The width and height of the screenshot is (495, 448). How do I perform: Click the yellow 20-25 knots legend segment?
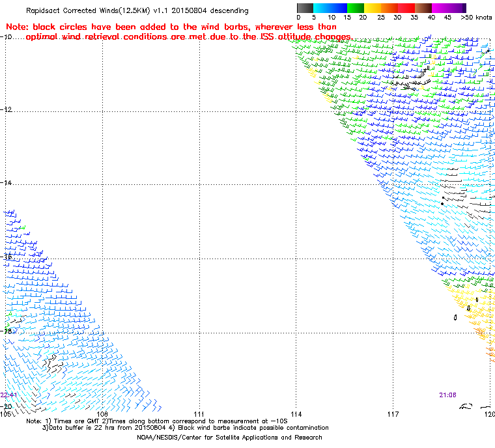coord(373,8)
